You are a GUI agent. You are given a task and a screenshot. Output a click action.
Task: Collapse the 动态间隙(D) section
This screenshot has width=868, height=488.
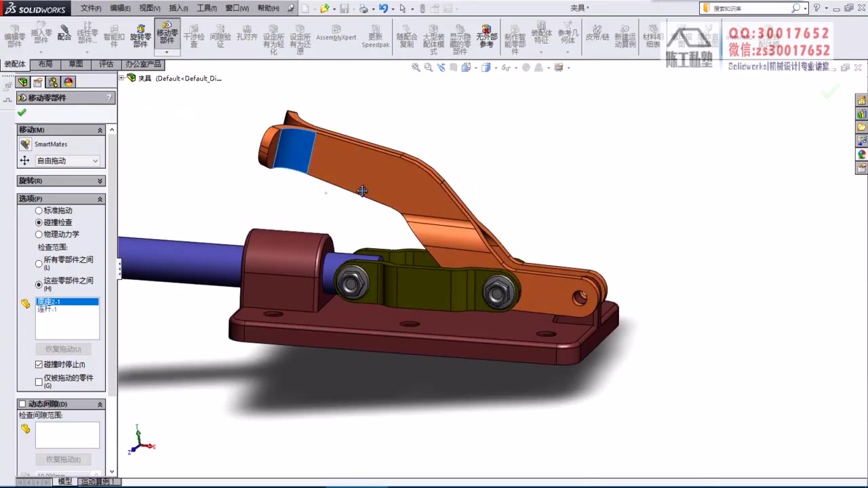pyautogui.click(x=100, y=404)
